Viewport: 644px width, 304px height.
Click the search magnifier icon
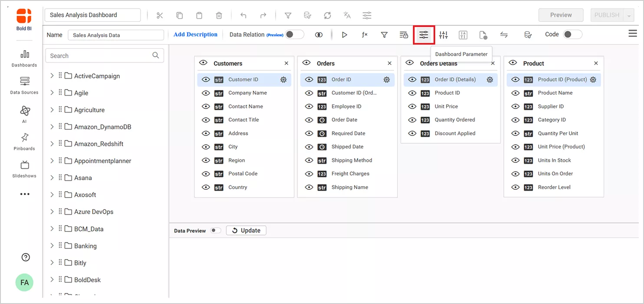click(156, 56)
